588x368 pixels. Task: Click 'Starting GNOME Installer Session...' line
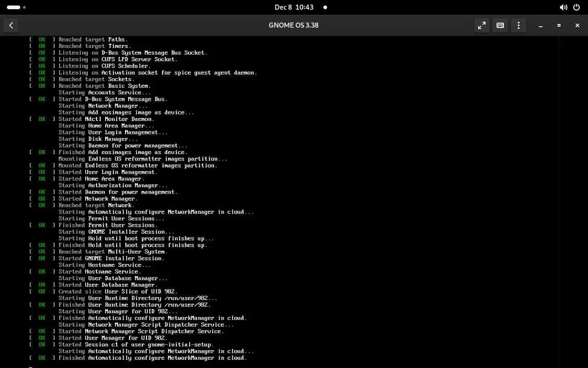116,231
